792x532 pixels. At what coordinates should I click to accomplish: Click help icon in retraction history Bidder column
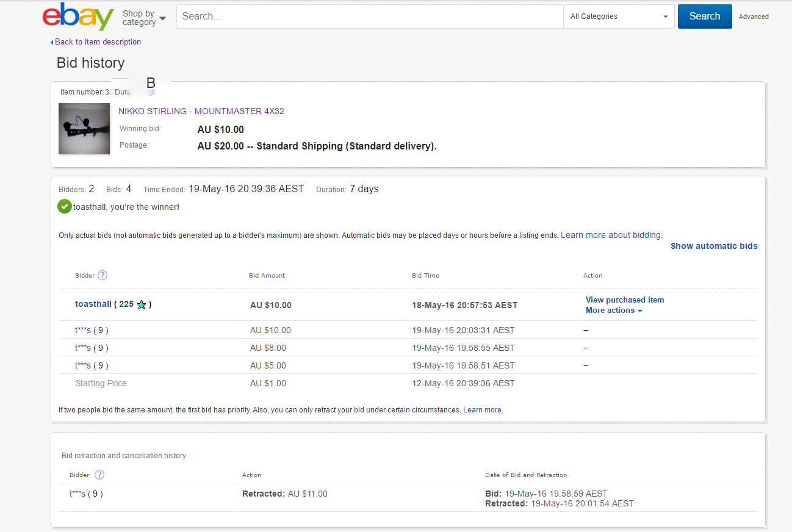[x=99, y=475]
